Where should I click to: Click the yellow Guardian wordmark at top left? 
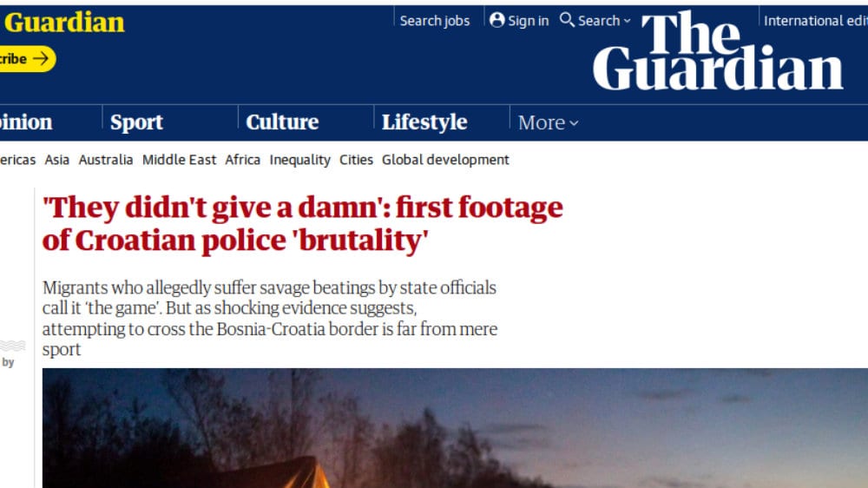click(64, 23)
